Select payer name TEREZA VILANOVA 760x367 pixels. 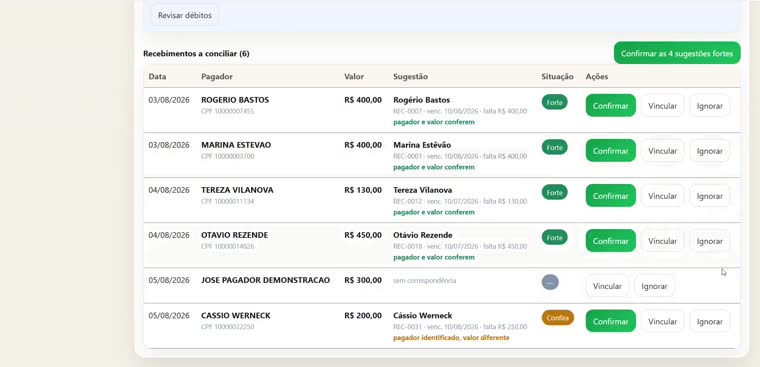pyautogui.click(x=237, y=190)
